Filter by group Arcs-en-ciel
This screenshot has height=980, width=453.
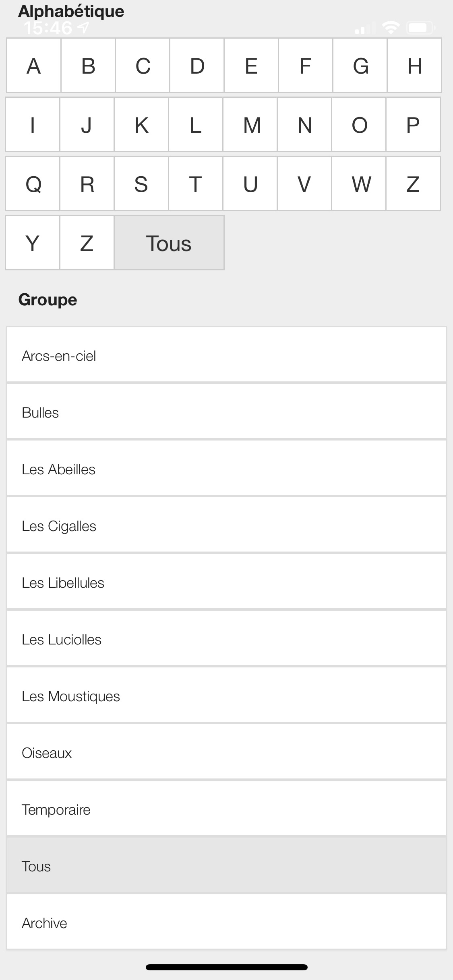(226, 355)
